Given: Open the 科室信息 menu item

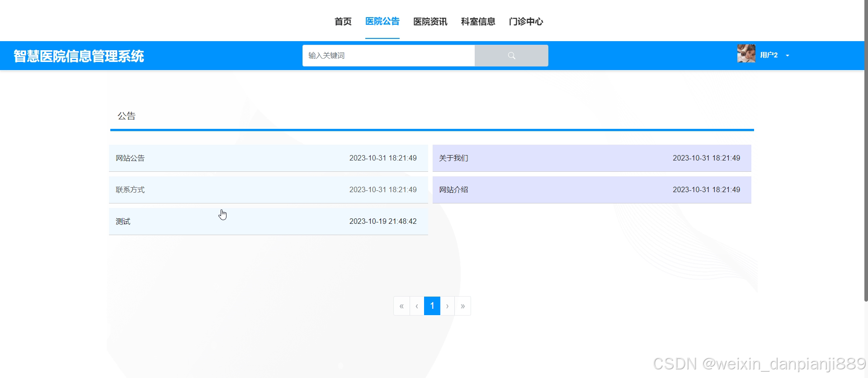Looking at the screenshot, I should click(x=478, y=21).
